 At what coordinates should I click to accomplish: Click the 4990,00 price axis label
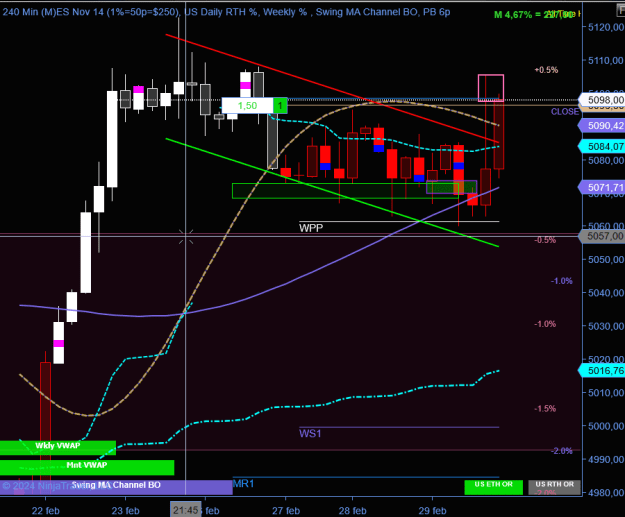606,459
